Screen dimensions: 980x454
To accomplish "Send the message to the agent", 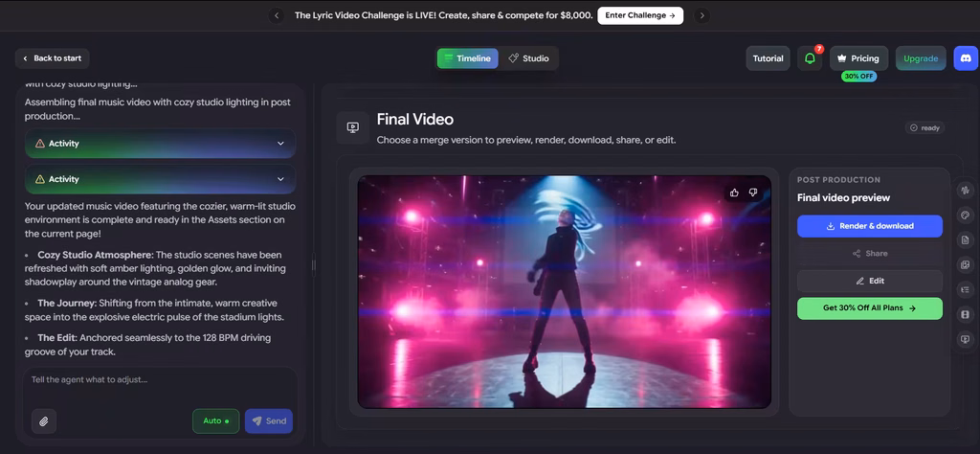I will coord(269,421).
